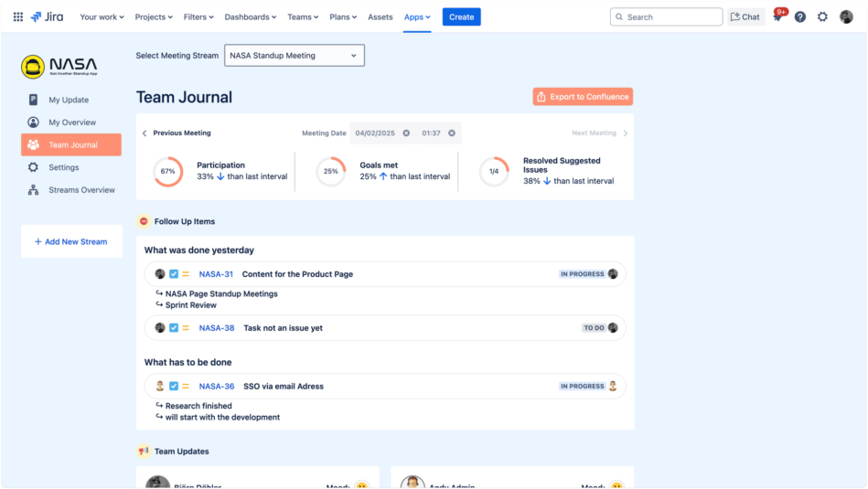
Task: Click the Meeting Date field 04/02/2025
Action: 382,133
